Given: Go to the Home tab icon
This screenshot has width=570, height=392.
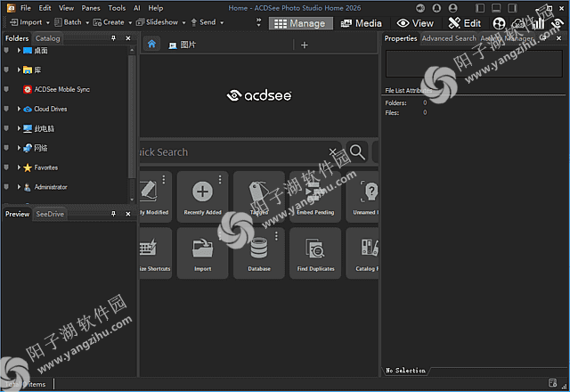Looking at the screenshot, I should pyautogui.click(x=151, y=45).
